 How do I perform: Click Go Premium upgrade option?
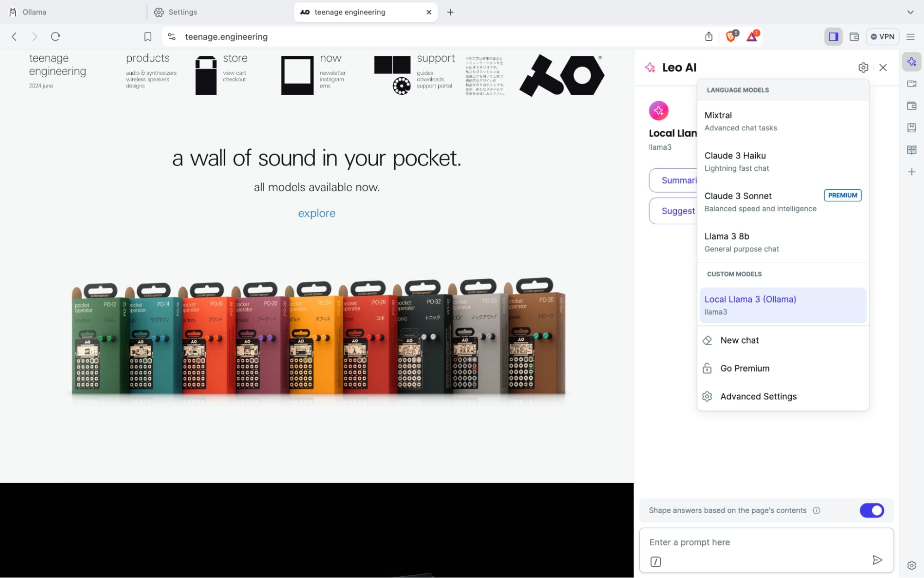pyautogui.click(x=744, y=368)
